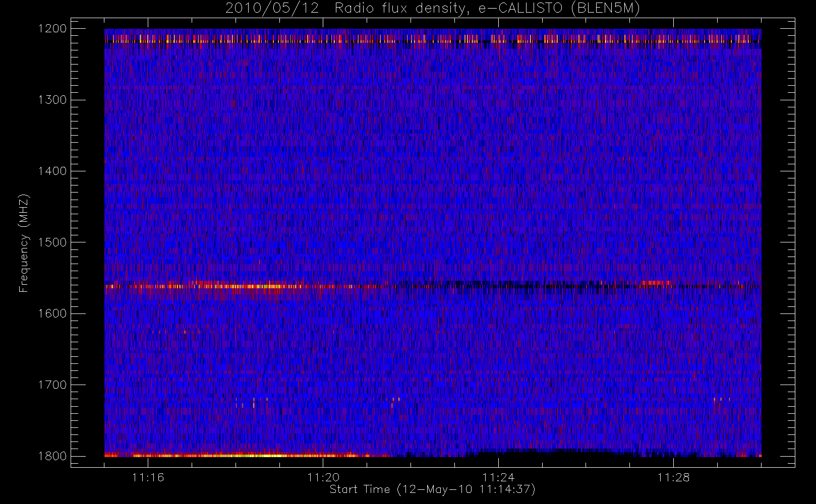The height and width of the screenshot is (504, 816).
Task: Click the striped interference band near 1215 MHz
Action: [433, 38]
